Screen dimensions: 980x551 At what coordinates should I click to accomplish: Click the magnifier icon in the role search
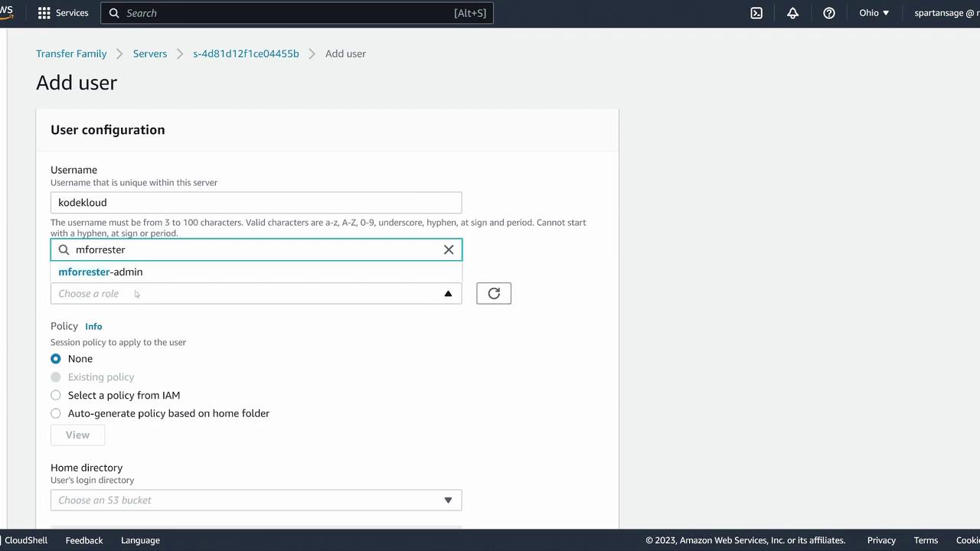tap(64, 249)
